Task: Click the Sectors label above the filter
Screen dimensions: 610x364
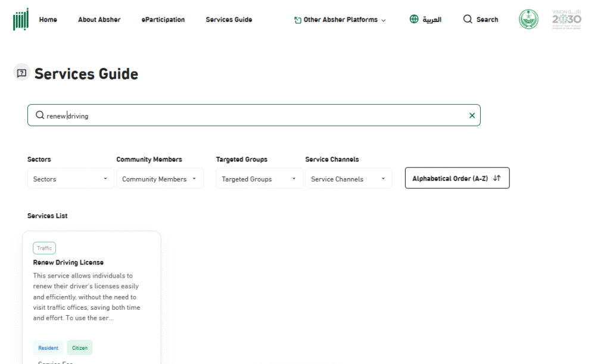Action: [x=39, y=160]
